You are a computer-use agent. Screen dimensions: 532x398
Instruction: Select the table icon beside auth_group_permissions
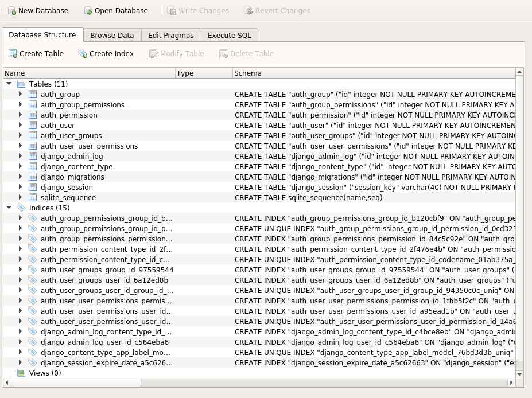pyautogui.click(x=33, y=104)
